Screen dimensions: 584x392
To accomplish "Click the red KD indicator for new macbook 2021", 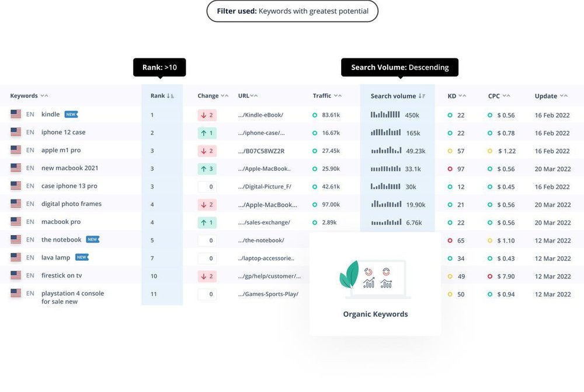I will click(x=450, y=169).
